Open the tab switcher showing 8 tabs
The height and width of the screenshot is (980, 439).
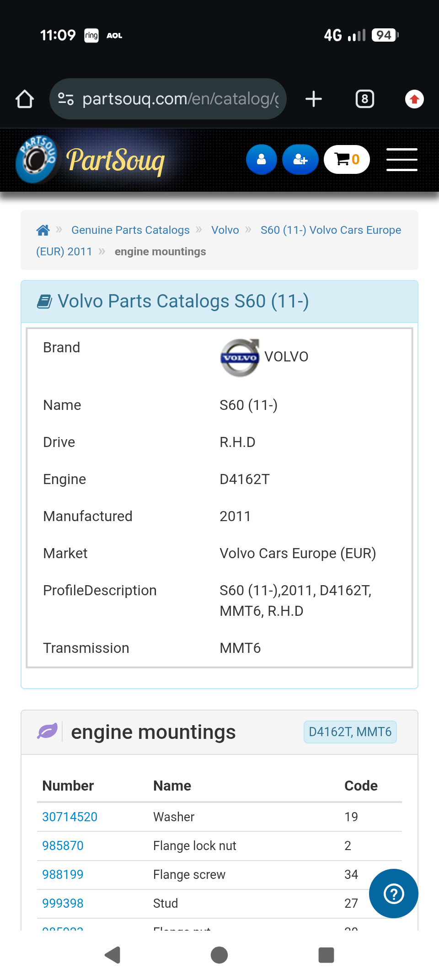[x=364, y=99]
